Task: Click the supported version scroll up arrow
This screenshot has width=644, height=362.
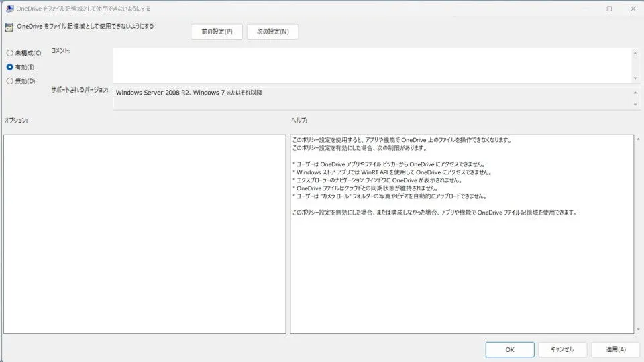Action: coord(635,93)
